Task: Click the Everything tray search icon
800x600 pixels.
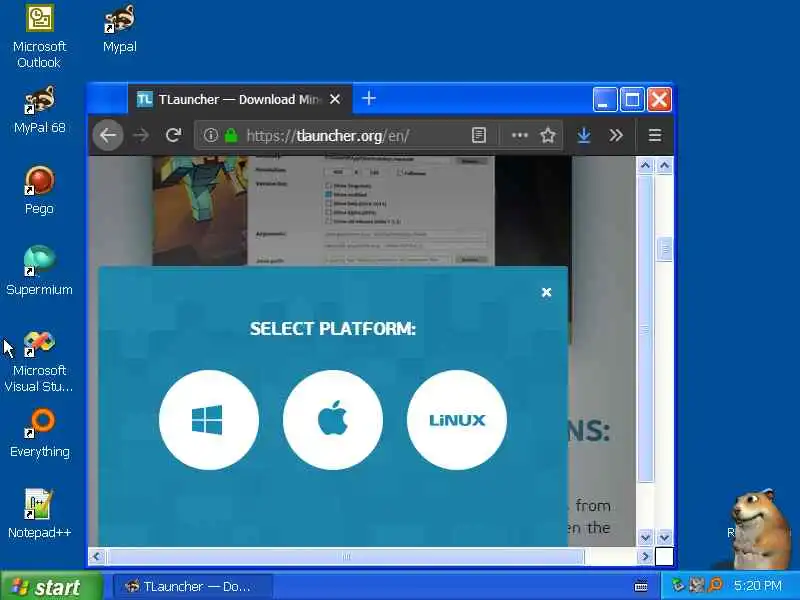Action: 716,585
